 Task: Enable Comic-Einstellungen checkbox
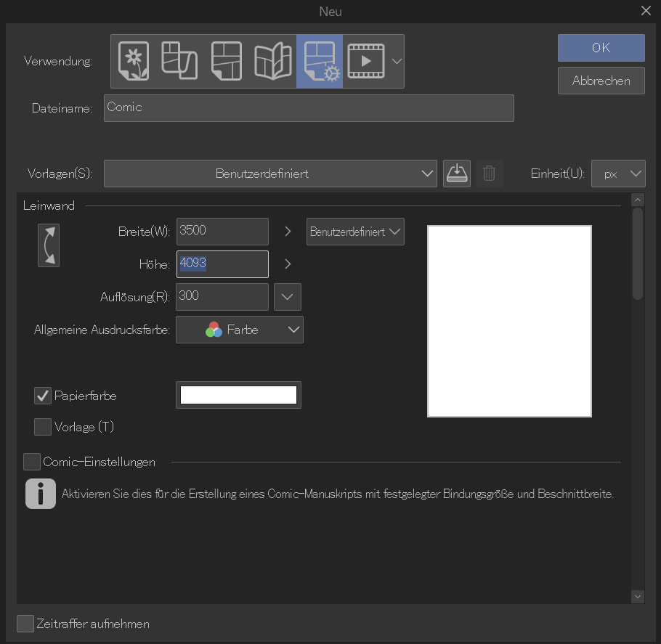click(32, 462)
